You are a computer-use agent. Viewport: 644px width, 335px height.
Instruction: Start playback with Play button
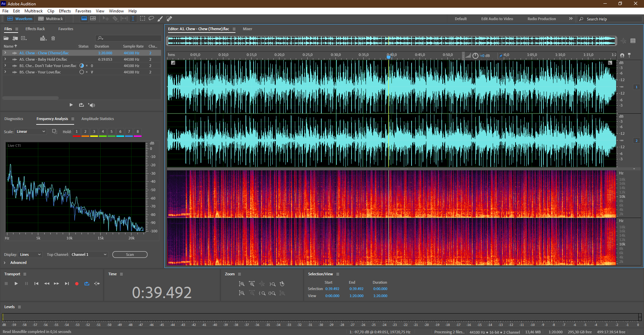16,284
